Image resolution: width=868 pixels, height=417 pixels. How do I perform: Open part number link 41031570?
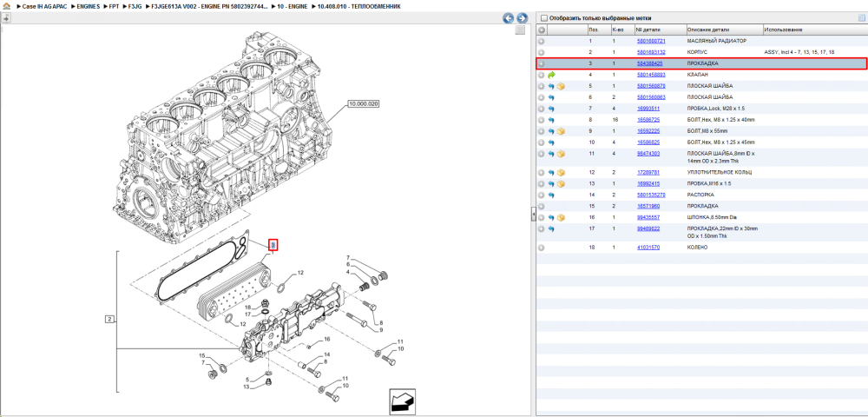coord(648,248)
